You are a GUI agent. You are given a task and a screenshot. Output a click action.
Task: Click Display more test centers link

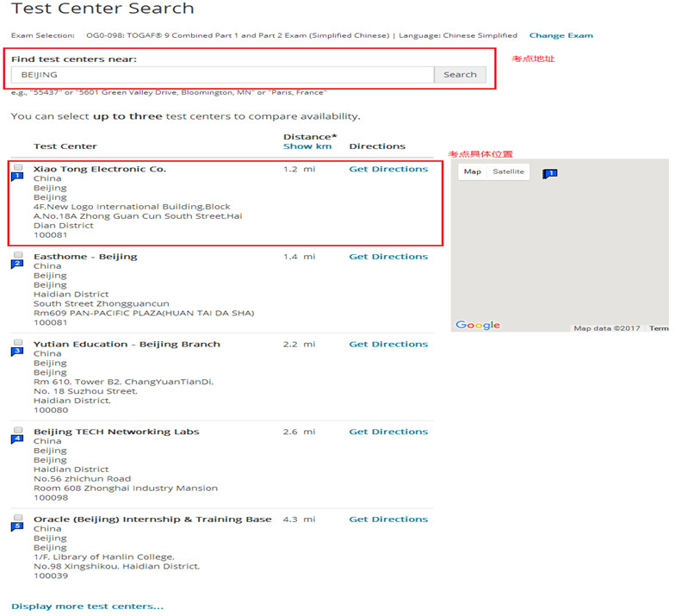pyautogui.click(x=88, y=607)
